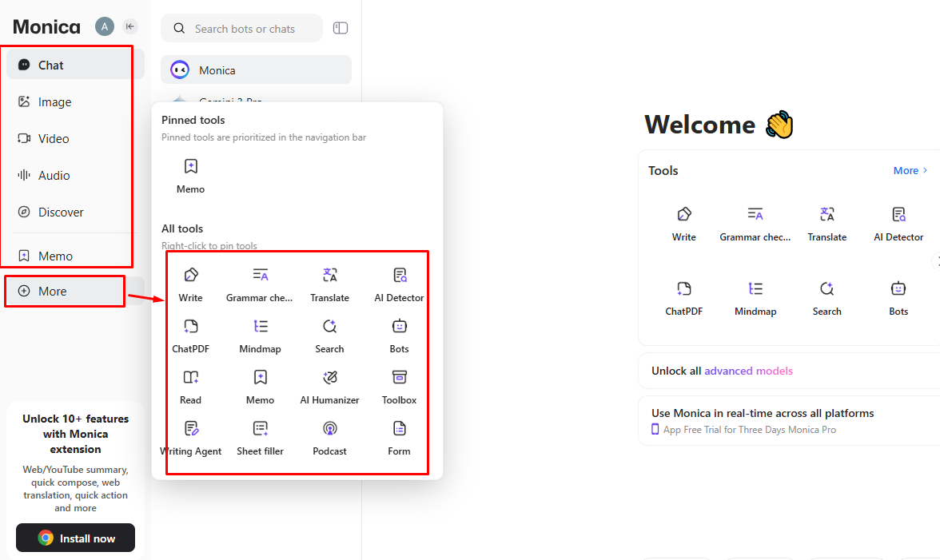This screenshot has height=560, width=940.
Task: Open Grammar checker in Welcome Tools card
Action: point(755,224)
